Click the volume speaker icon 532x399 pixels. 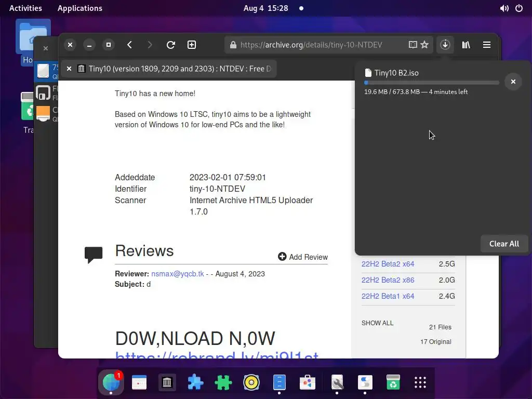click(504, 8)
